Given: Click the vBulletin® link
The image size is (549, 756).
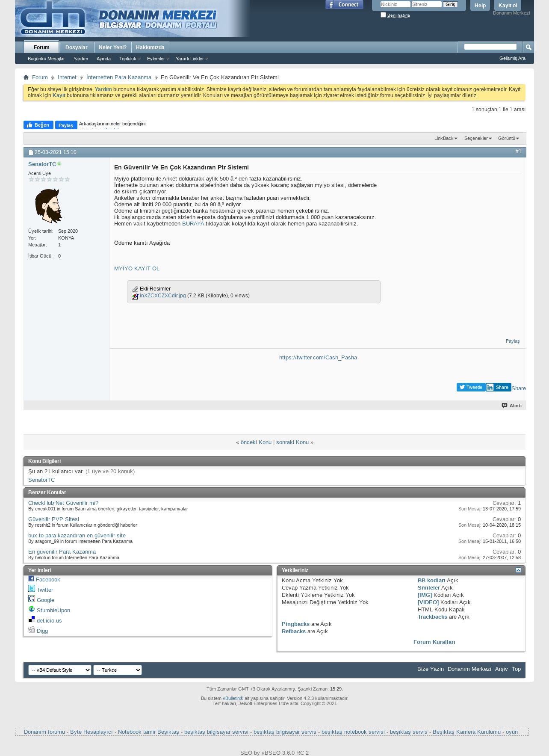Looking at the screenshot, I should 233,698.
